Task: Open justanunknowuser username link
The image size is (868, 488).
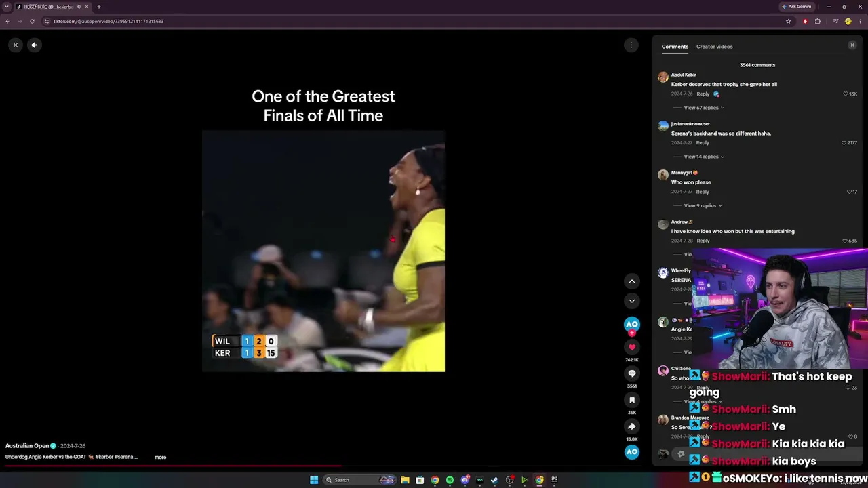Action: point(690,124)
